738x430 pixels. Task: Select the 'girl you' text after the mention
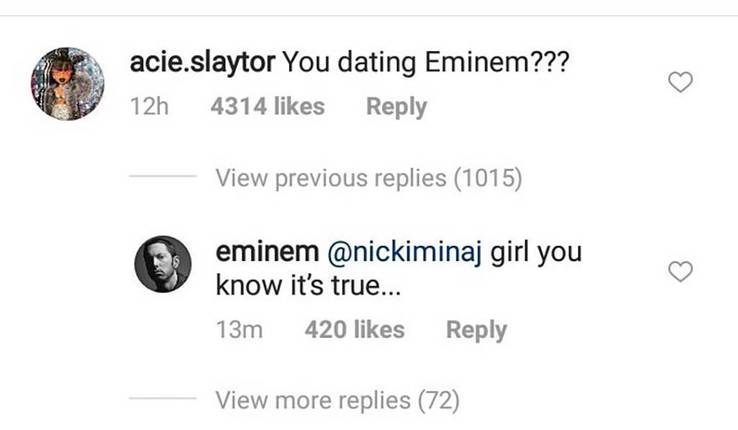[x=536, y=253]
